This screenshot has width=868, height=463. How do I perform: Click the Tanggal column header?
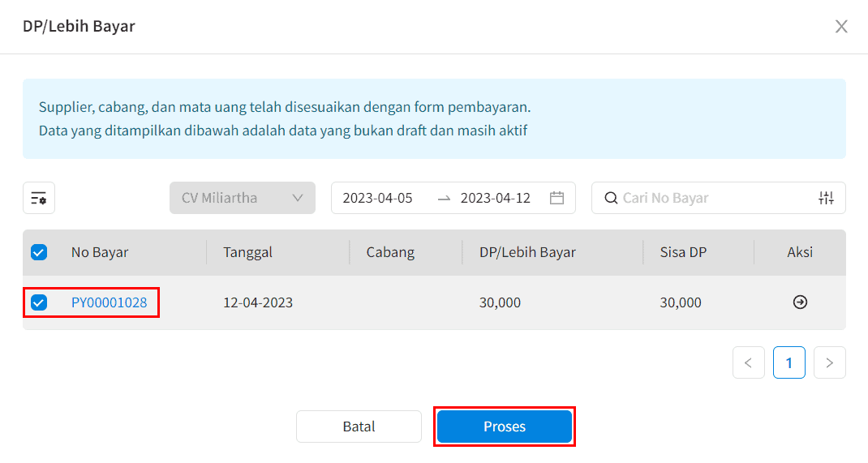[247, 252]
